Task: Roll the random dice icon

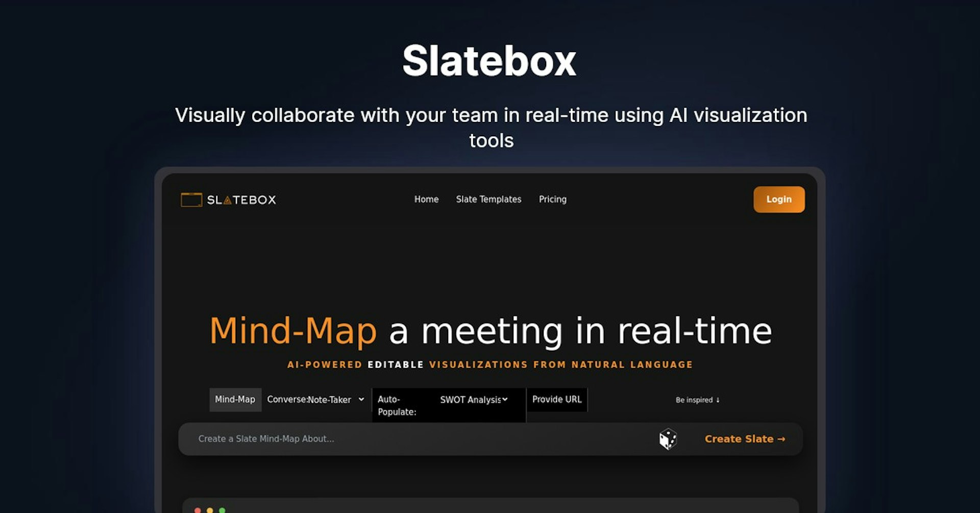Action: (x=668, y=439)
